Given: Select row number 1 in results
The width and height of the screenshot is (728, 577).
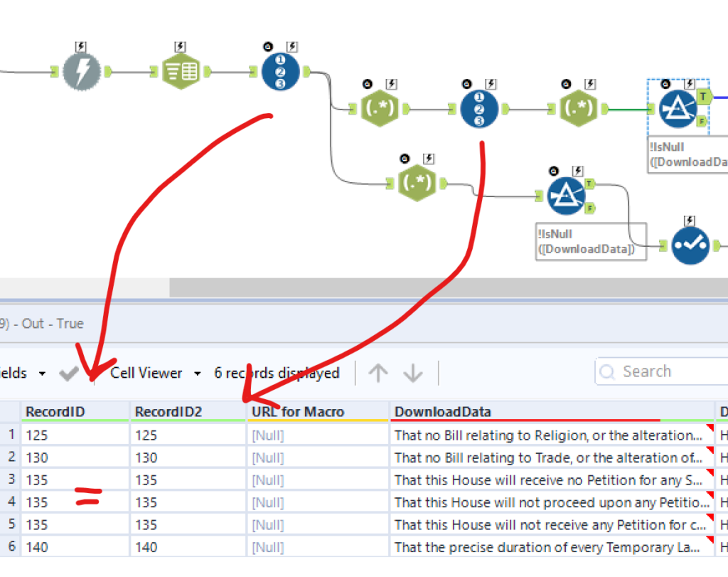Looking at the screenshot, I should tap(10, 435).
